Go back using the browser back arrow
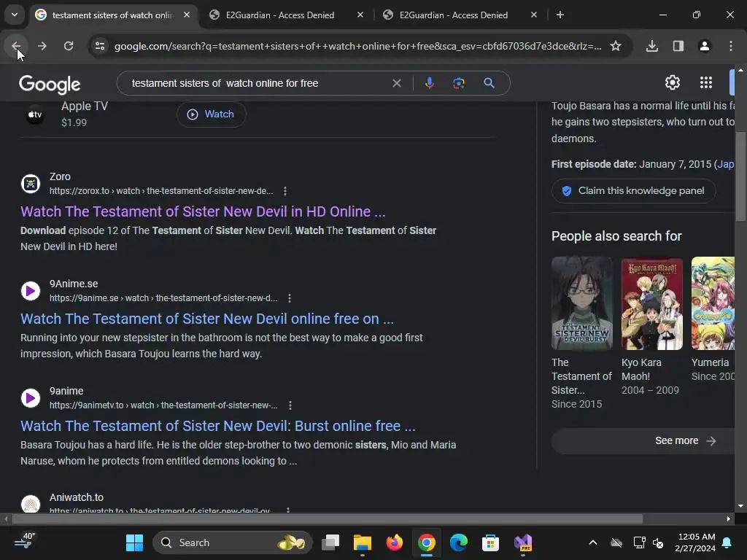This screenshot has width=747, height=560. [16, 46]
